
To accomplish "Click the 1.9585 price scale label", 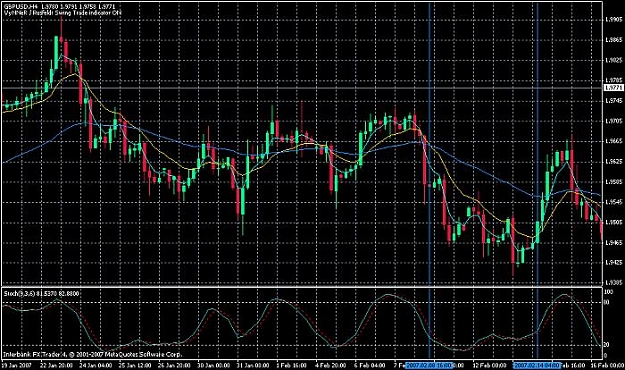I will (614, 182).
